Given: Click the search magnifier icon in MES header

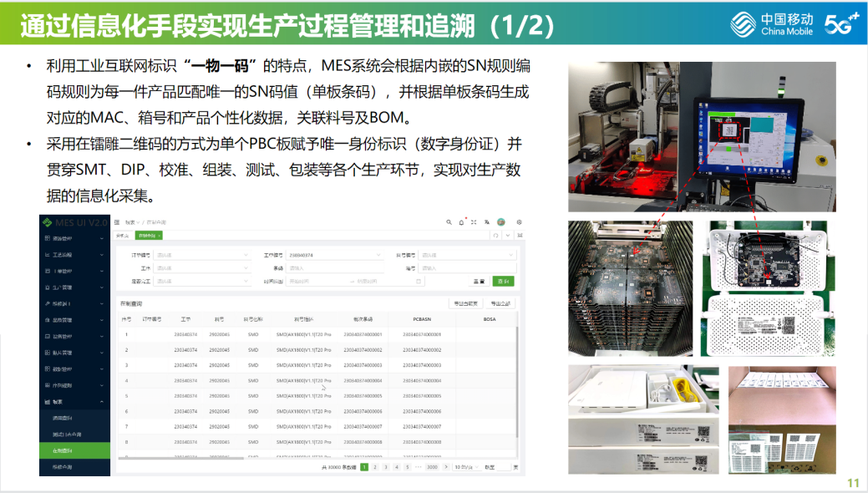Looking at the screenshot, I should tap(449, 222).
